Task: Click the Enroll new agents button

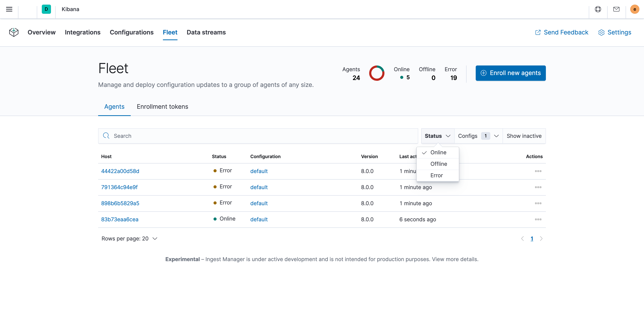Action: tap(510, 73)
